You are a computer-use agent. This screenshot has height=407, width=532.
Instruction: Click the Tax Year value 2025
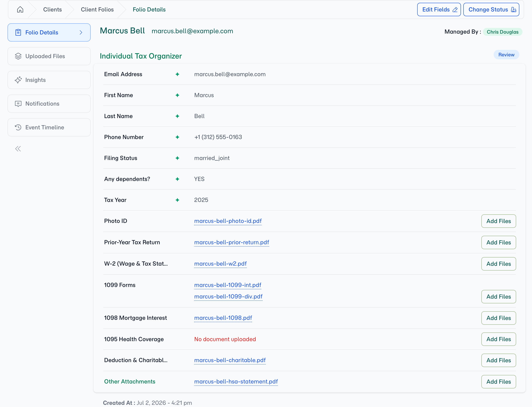pyautogui.click(x=201, y=200)
